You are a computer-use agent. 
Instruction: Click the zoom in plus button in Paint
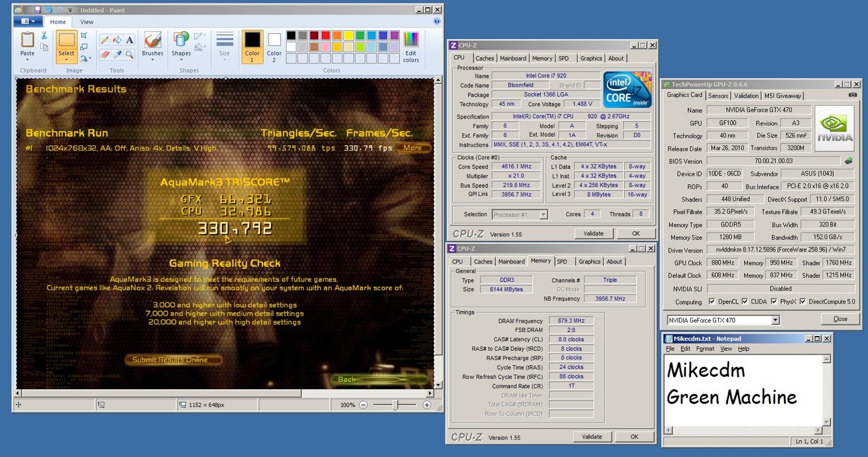(427, 405)
